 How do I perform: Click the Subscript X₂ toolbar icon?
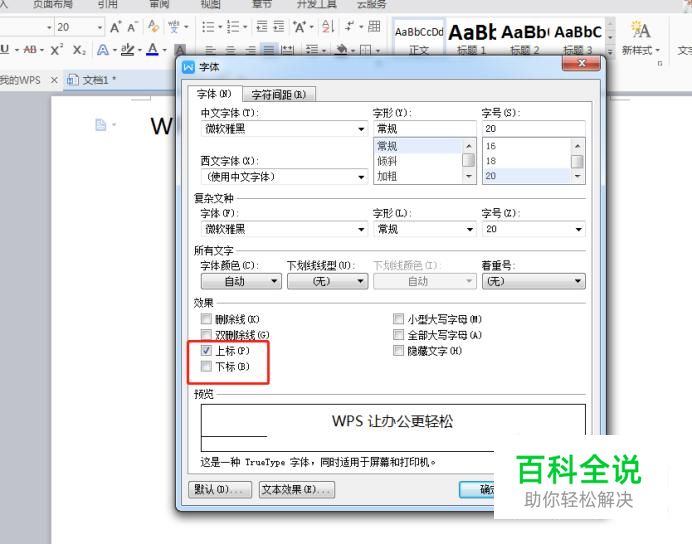coord(79,49)
